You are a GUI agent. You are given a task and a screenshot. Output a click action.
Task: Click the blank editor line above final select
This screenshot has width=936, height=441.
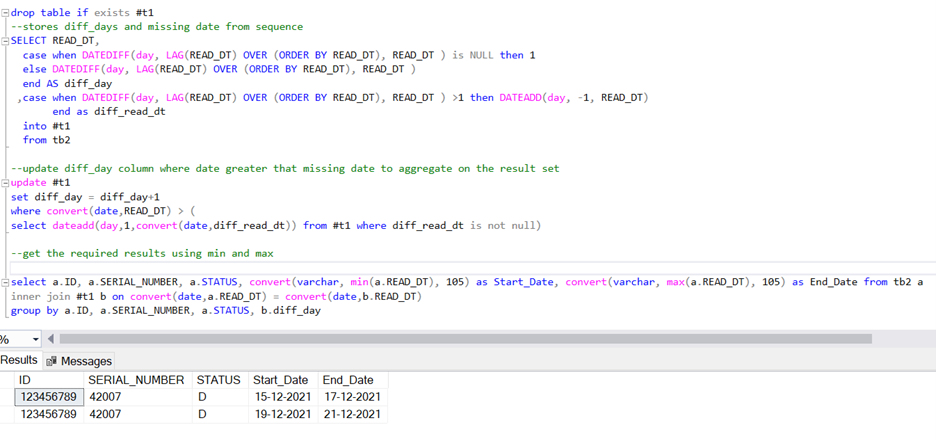(x=473, y=268)
